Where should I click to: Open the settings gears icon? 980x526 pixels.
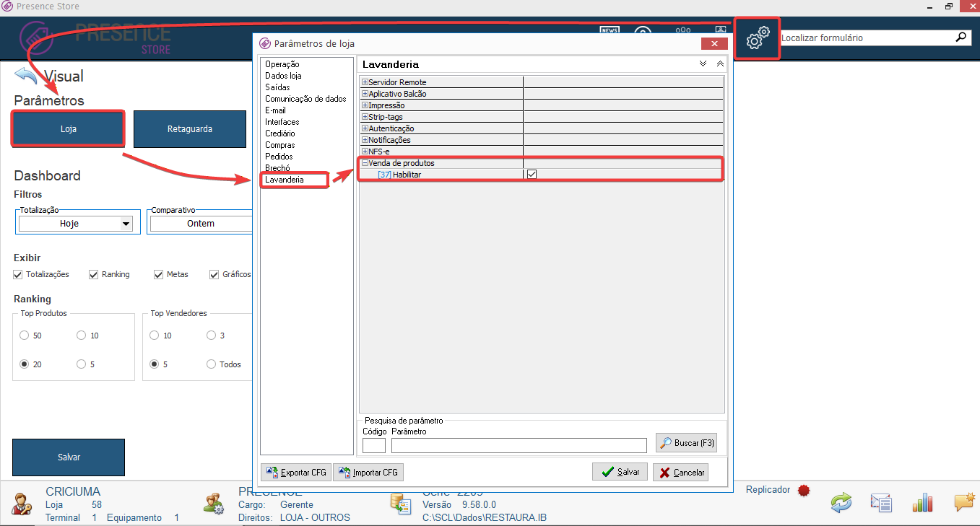[x=758, y=38]
